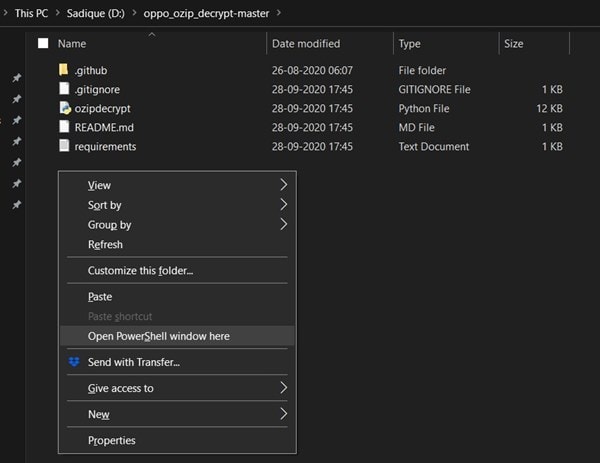Click the .github folder icon
This screenshot has width=600, height=463.
[64, 70]
